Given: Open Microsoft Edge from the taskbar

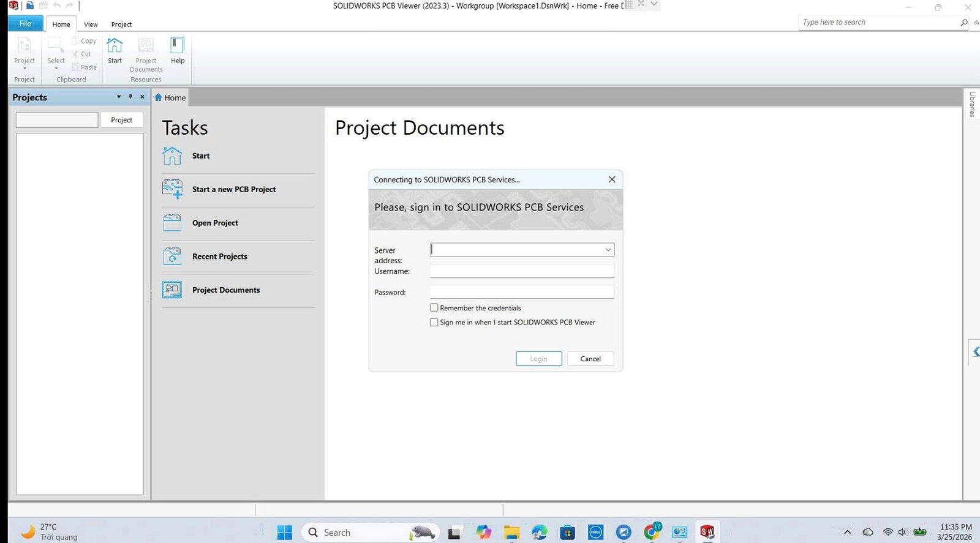Looking at the screenshot, I should coord(539,532).
